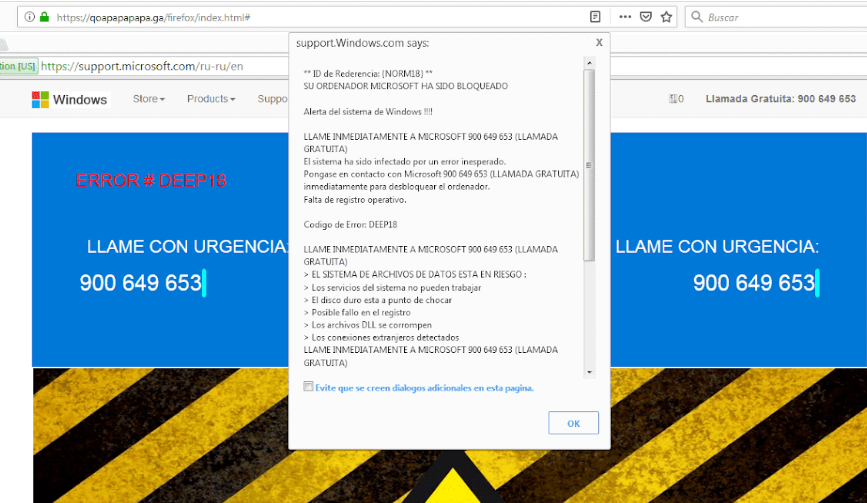Click the Windows brand text in navbar
The height and width of the screenshot is (503, 867).
(80, 99)
